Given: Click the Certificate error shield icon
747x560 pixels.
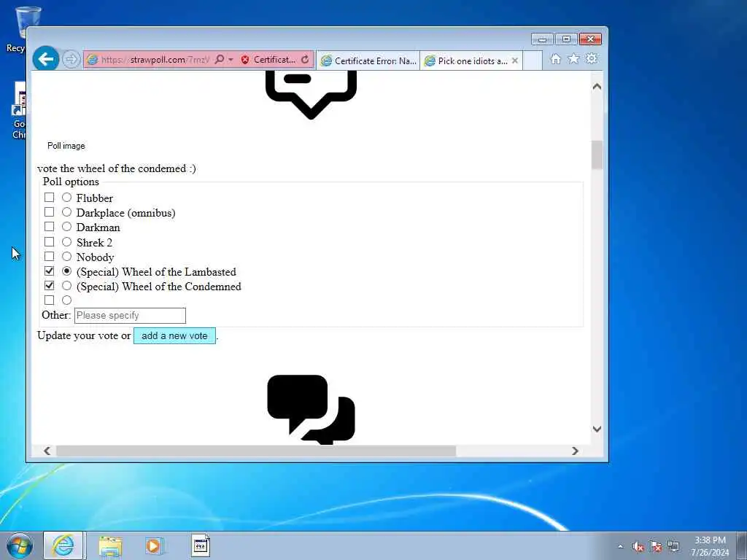Looking at the screenshot, I should click(x=245, y=60).
